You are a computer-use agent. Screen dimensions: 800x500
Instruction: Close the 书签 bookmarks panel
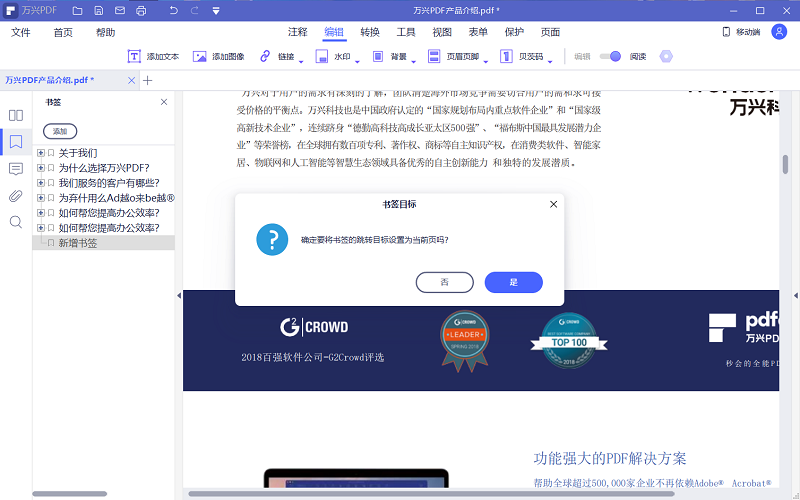pyautogui.click(x=164, y=102)
